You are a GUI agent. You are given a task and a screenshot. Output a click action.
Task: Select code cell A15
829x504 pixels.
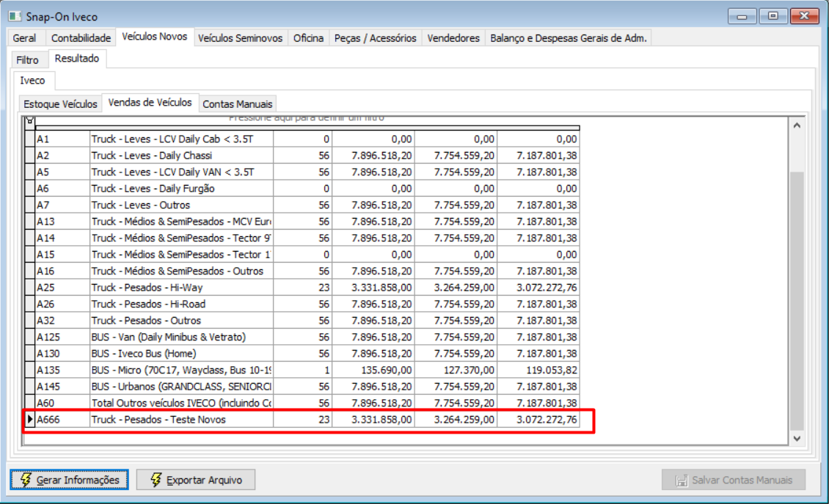pyautogui.click(x=62, y=255)
